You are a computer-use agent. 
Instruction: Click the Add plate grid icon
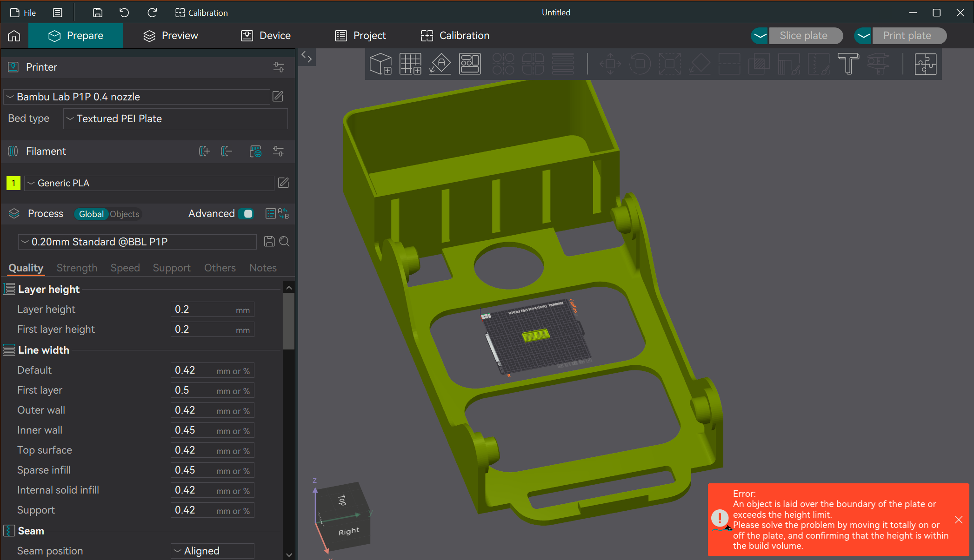pyautogui.click(x=410, y=64)
